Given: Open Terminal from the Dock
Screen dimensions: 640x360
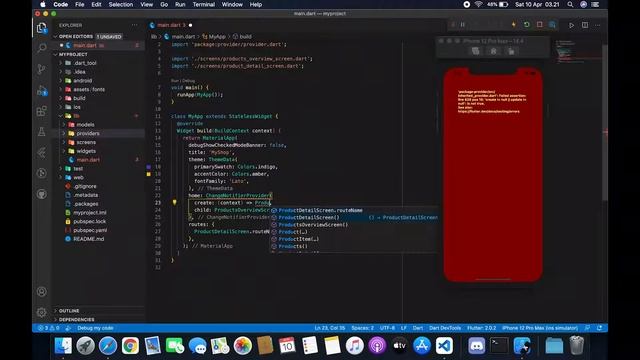Looking at the screenshot, I should click(x=499, y=346).
